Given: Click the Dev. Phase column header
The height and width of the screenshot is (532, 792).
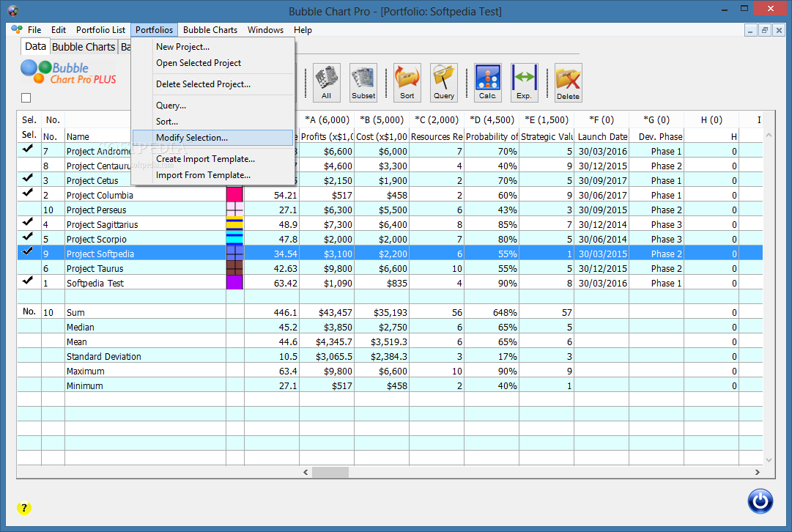Looking at the screenshot, I should [656, 136].
